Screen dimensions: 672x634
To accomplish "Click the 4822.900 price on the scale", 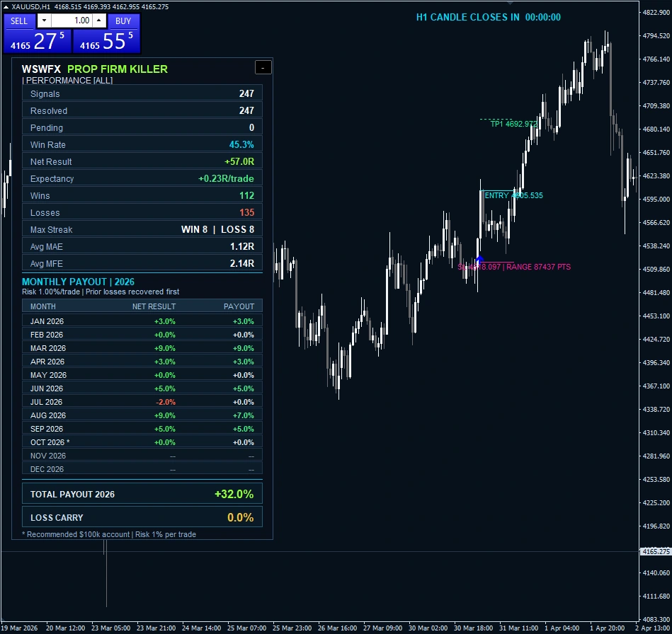I will pyautogui.click(x=656, y=13).
